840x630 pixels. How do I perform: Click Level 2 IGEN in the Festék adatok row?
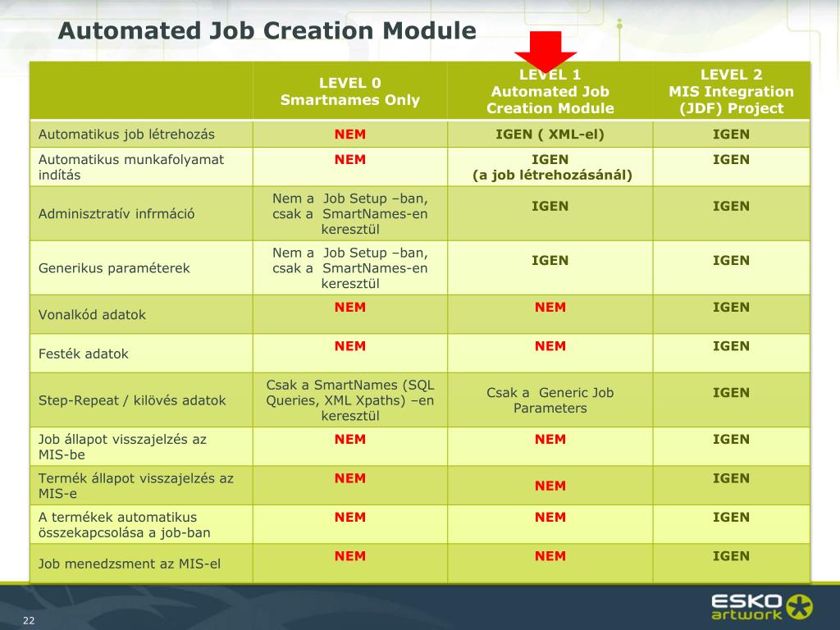tap(731, 347)
